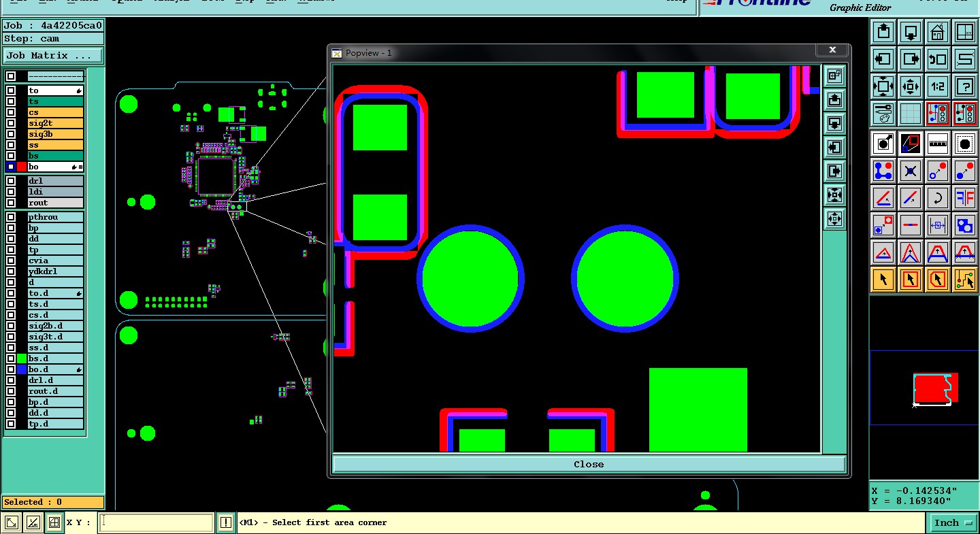The width and height of the screenshot is (980, 534).
Task: Pan the main view up
Action: click(x=883, y=31)
